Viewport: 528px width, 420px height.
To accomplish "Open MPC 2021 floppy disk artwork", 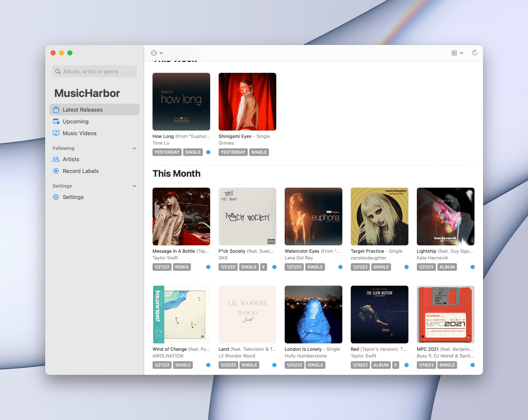I will click(445, 314).
